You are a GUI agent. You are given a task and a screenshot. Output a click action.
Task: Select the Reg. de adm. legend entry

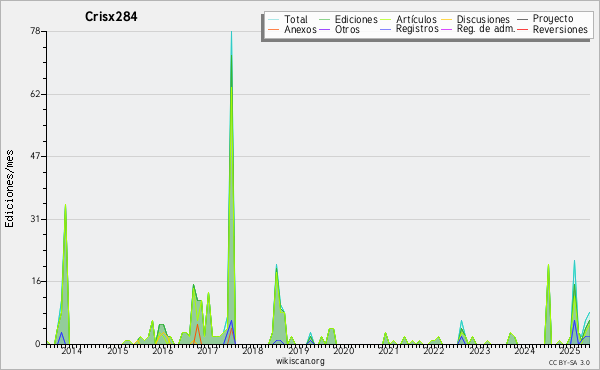(478, 29)
